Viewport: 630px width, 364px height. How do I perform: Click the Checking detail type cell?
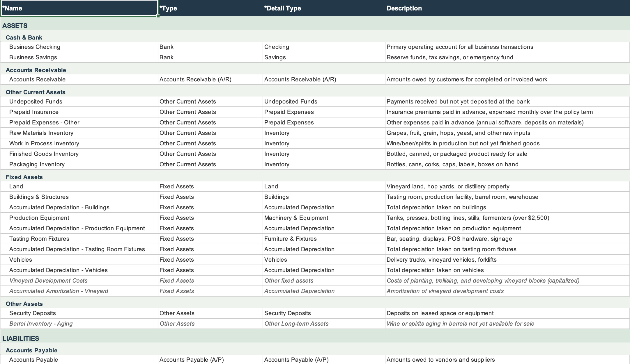pyautogui.click(x=324, y=47)
